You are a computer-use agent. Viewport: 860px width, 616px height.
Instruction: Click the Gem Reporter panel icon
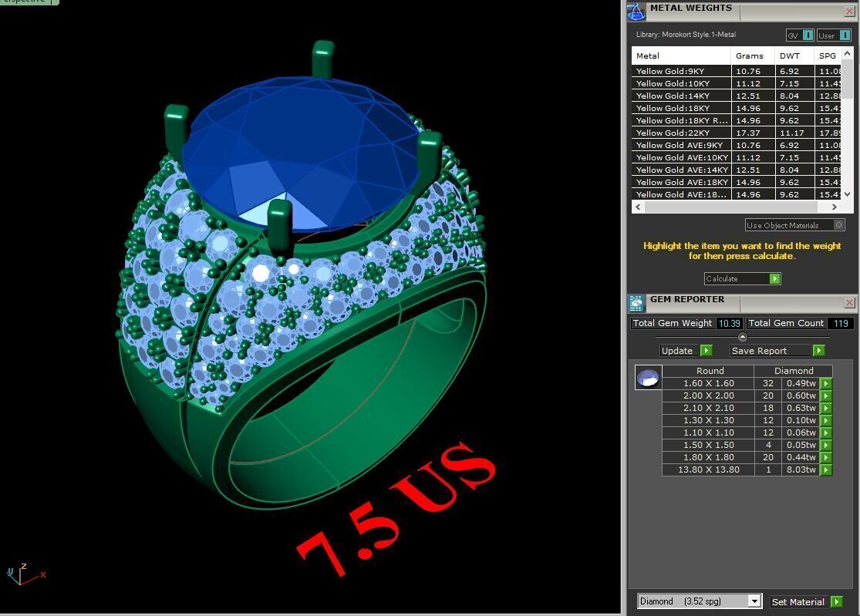[x=636, y=303]
